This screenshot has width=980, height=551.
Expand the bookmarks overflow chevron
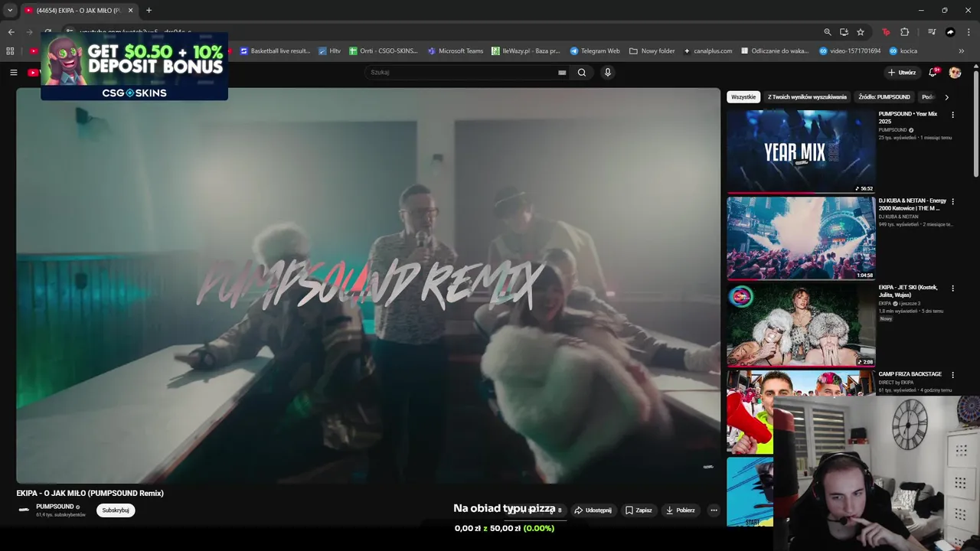(962, 51)
